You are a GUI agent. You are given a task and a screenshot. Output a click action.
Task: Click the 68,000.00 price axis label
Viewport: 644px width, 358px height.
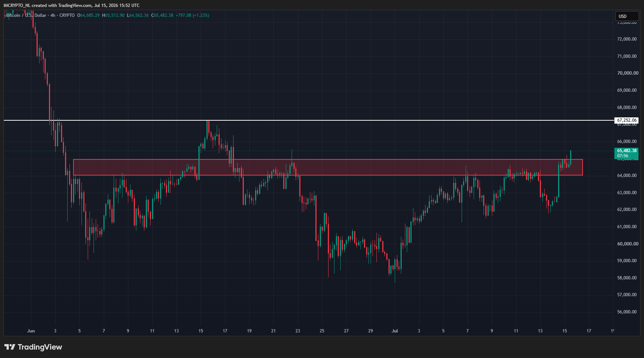point(627,108)
